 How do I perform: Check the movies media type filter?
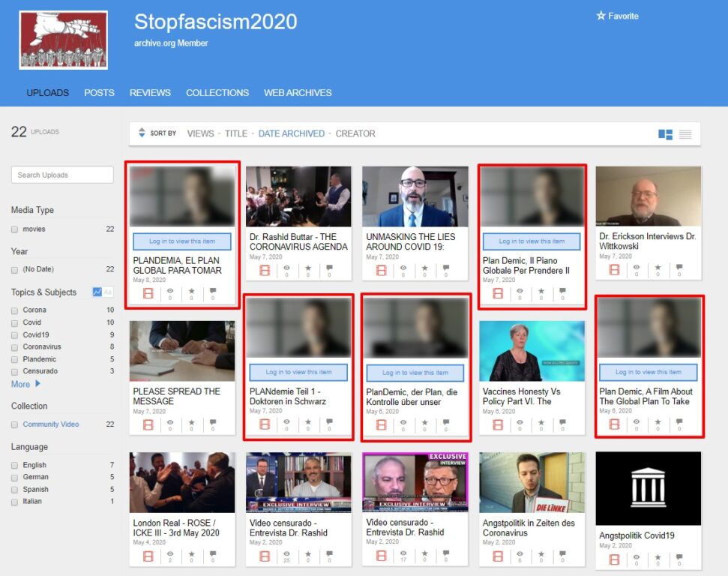(x=15, y=229)
